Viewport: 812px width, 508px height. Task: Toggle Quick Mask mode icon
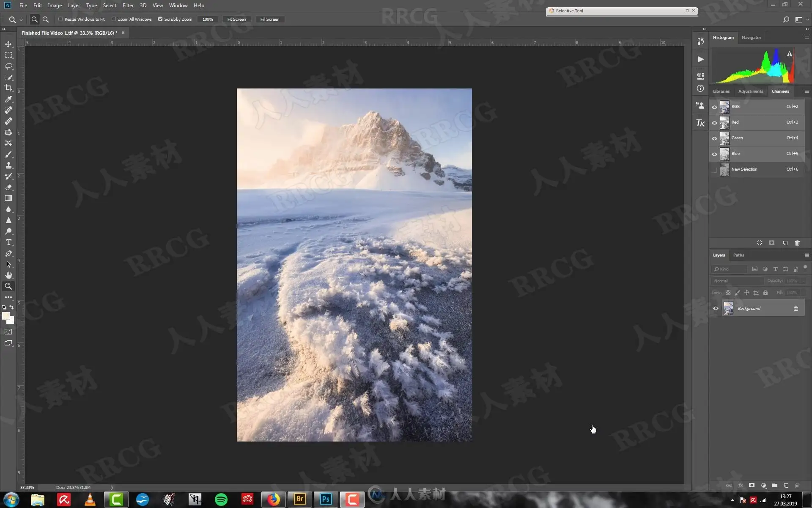click(8, 332)
